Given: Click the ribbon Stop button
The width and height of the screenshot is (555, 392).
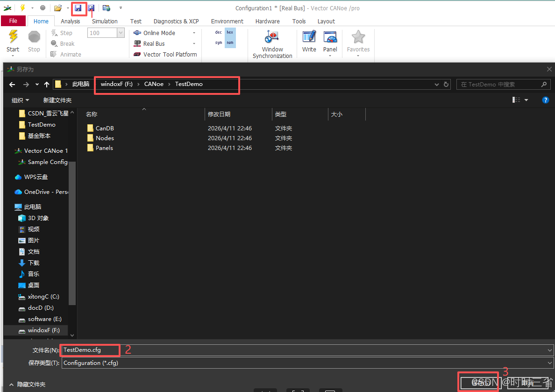Looking at the screenshot, I should click(34, 42).
